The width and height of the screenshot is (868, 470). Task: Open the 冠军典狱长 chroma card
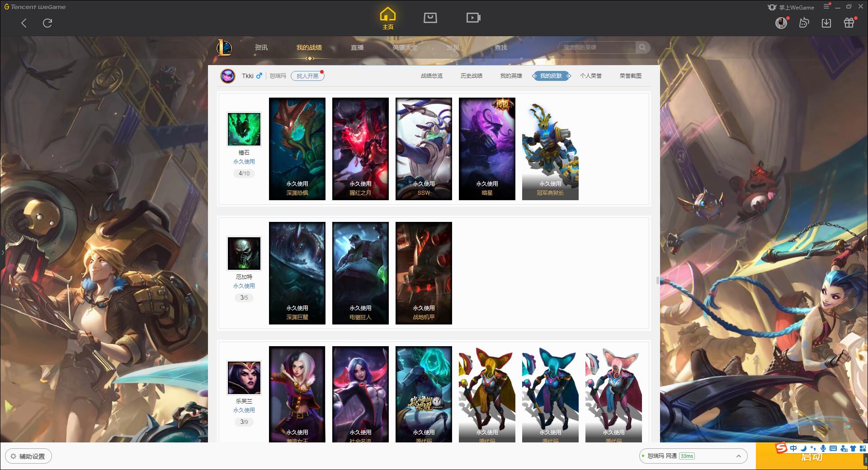pos(550,149)
